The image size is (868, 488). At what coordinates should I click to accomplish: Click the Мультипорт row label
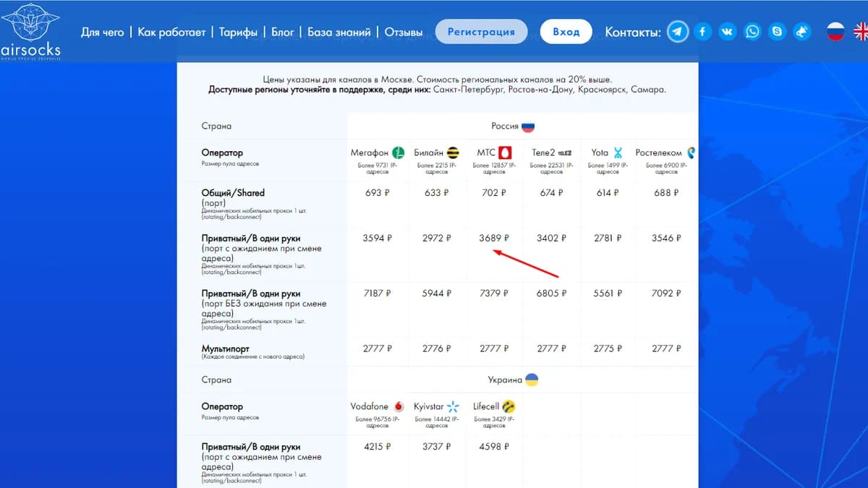(x=226, y=348)
